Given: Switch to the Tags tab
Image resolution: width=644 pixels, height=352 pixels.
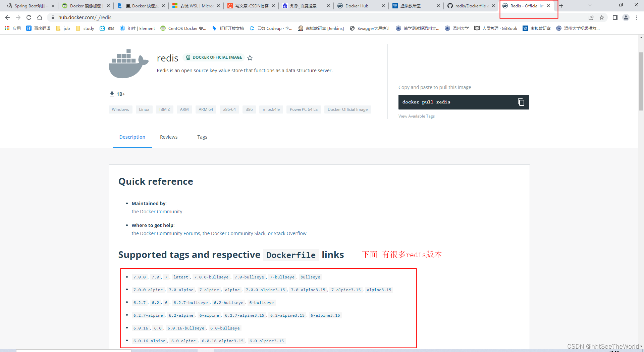Looking at the screenshot, I should tap(202, 137).
